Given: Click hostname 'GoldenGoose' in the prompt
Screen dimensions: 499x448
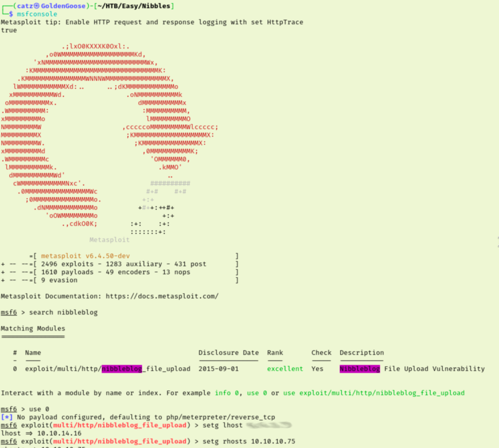Looking at the screenshot, I should click(63, 6).
